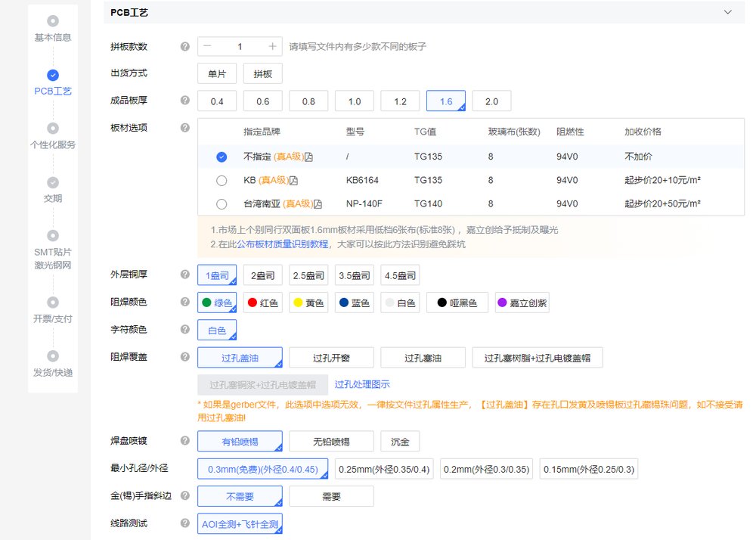Image resolution: width=756 pixels, height=540 pixels.
Task: Click help icon beside 成品板厚
Action: click(184, 101)
